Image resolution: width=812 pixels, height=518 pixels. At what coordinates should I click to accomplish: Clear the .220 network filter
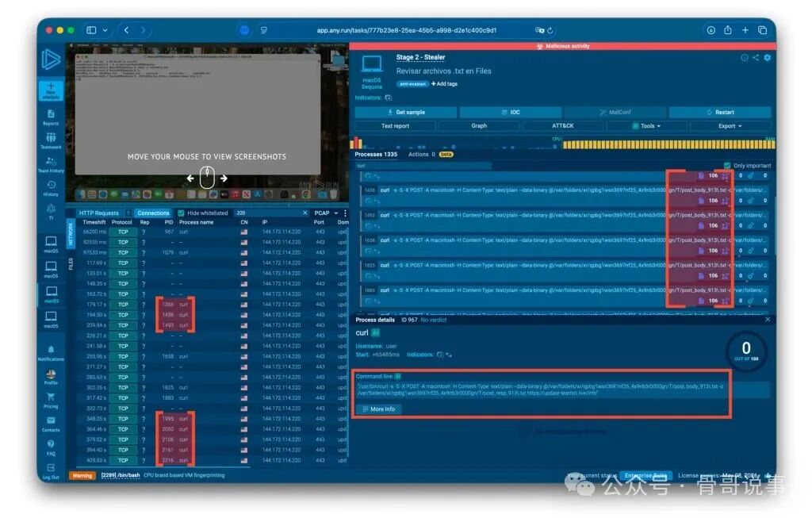(x=305, y=213)
